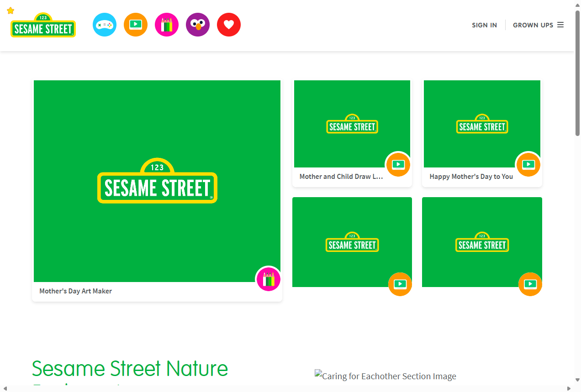Open the Happy Mother's Day to You video card

tap(482, 124)
